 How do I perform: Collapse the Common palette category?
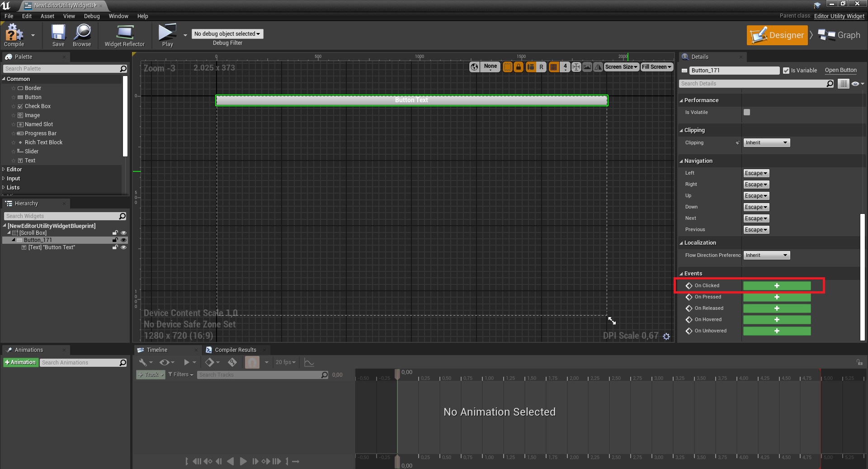[x=4, y=79]
